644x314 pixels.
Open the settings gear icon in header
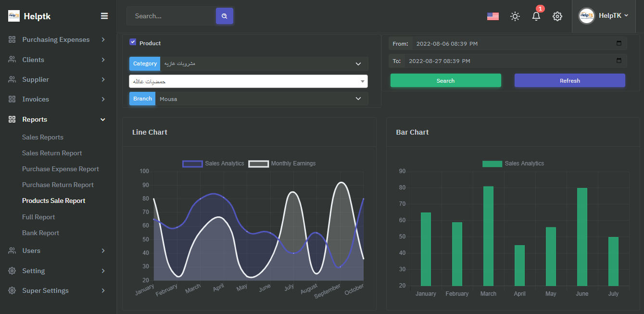pyautogui.click(x=557, y=16)
